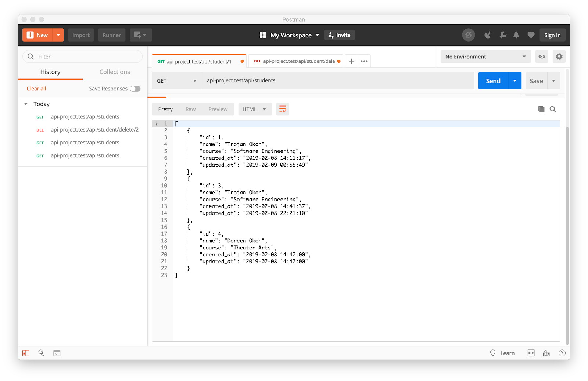Open the GET request method dropdown
Image resolution: width=588 pixels, height=381 pixels.
(177, 81)
